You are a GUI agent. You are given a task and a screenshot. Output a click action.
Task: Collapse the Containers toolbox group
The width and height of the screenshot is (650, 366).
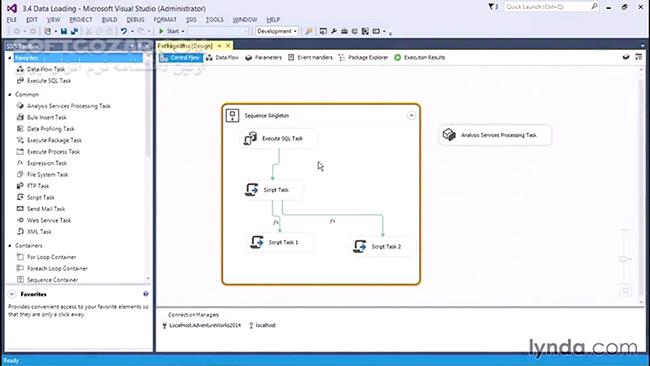(x=10, y=245)
